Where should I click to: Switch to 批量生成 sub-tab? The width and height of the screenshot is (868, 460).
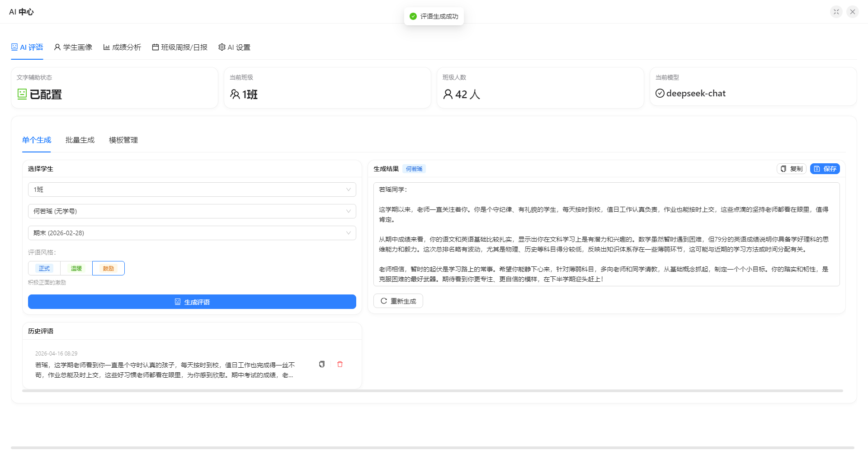click(x=80, y=140)
